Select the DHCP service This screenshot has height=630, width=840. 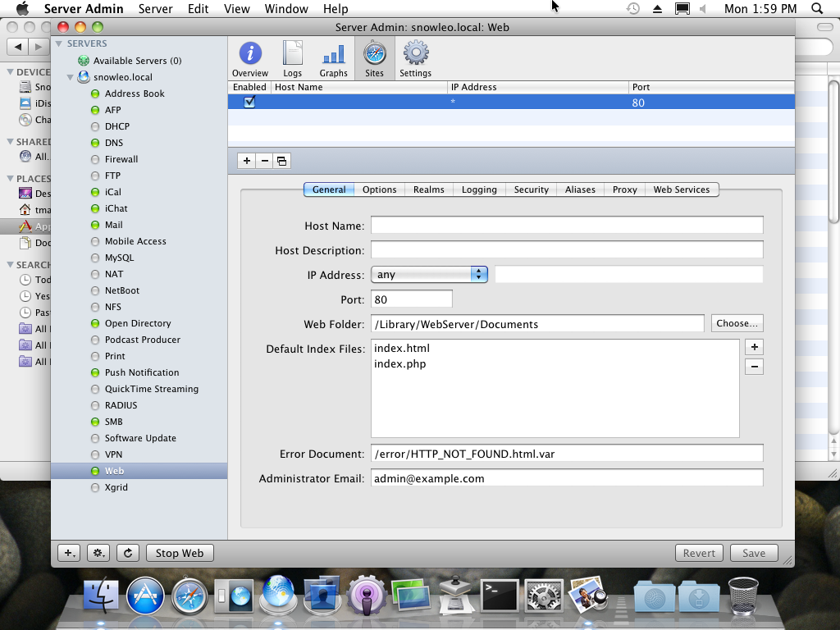(116, 126)
